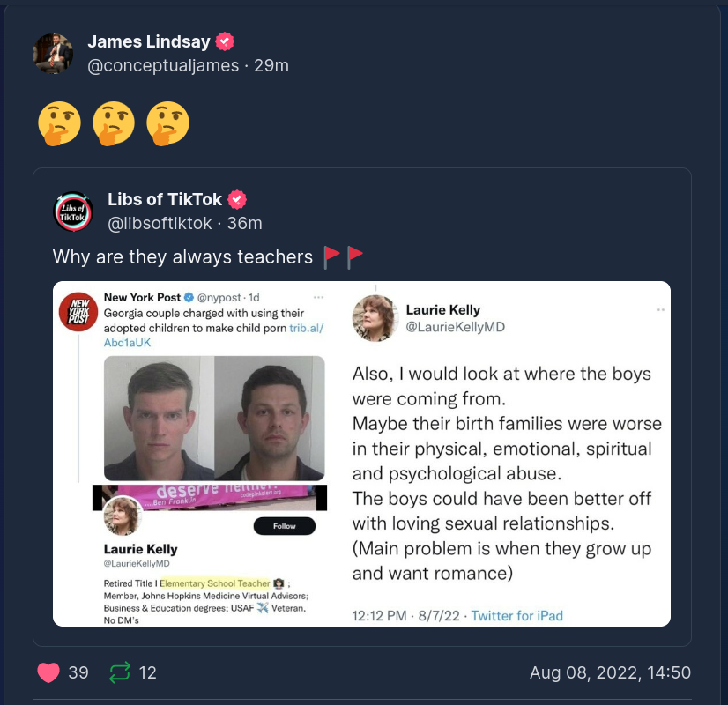Click the heart like icon
The image size is (728, 705).
click(x=48, y=672)
